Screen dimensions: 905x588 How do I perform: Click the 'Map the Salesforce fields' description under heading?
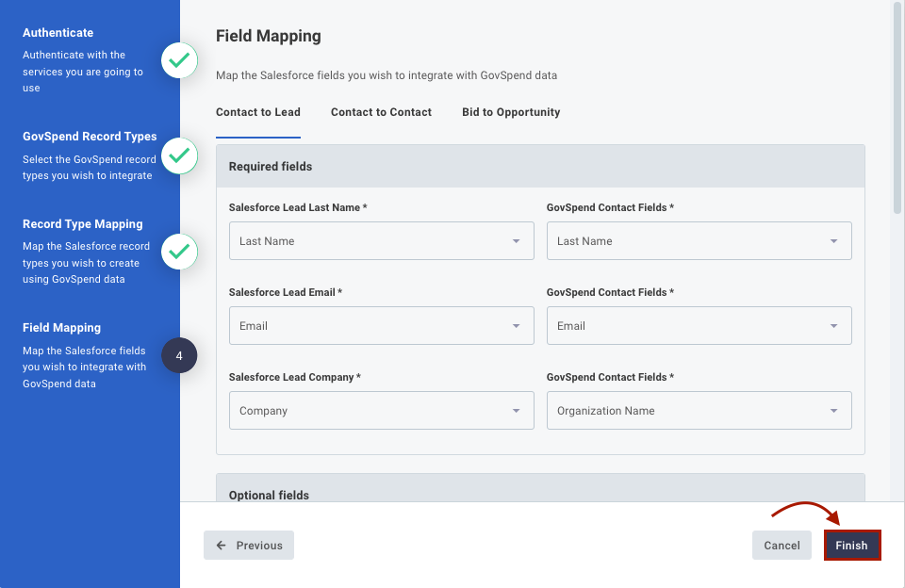click(x=387, y=75)
